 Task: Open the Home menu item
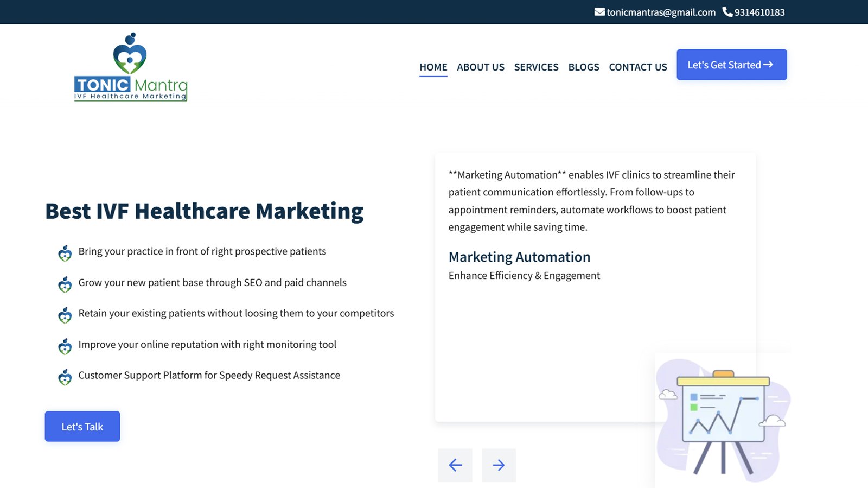(433, 67)
